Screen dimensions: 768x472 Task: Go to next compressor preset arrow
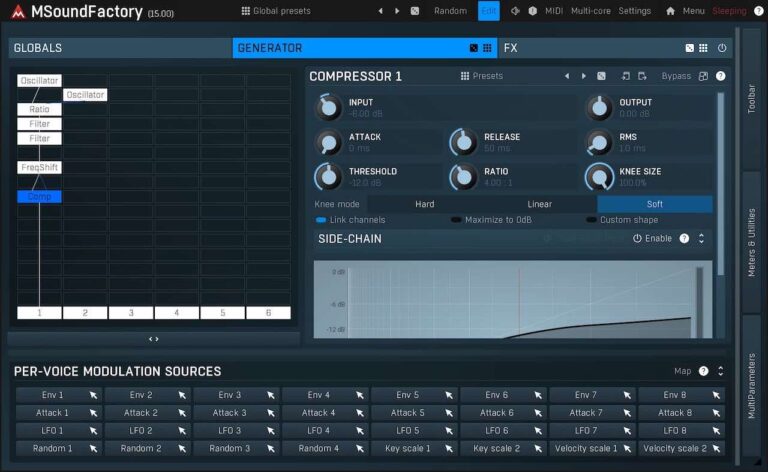[x=584, y=76]
